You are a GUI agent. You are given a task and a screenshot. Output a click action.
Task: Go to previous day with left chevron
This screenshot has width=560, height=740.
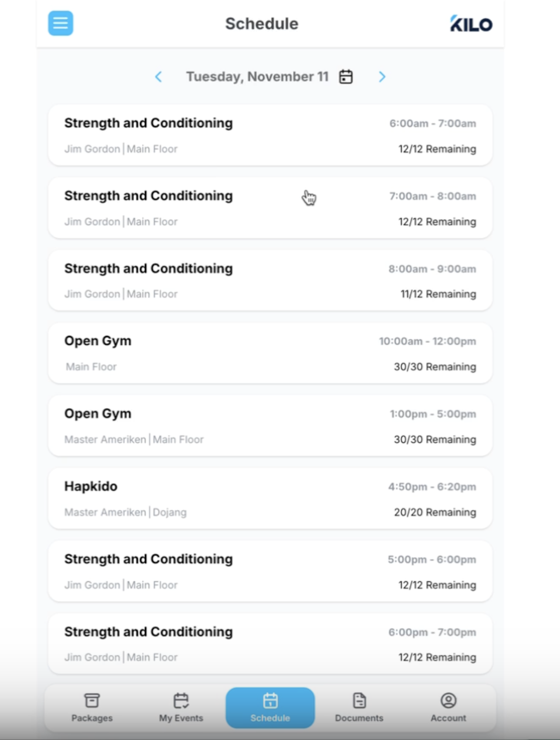tap(158, 77)
